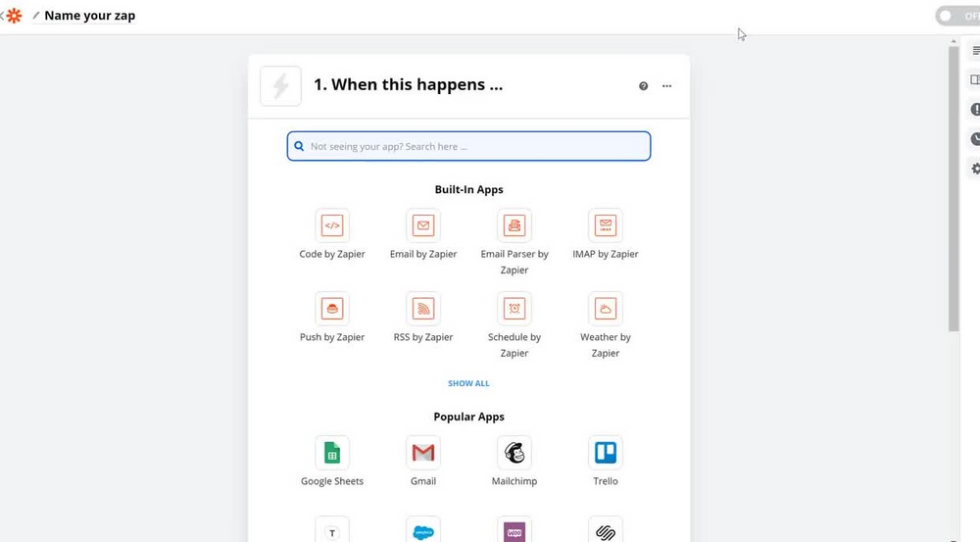980x542 pixels.
Task: Click the Popular Apps heading
Action: [x=468, y=417]
